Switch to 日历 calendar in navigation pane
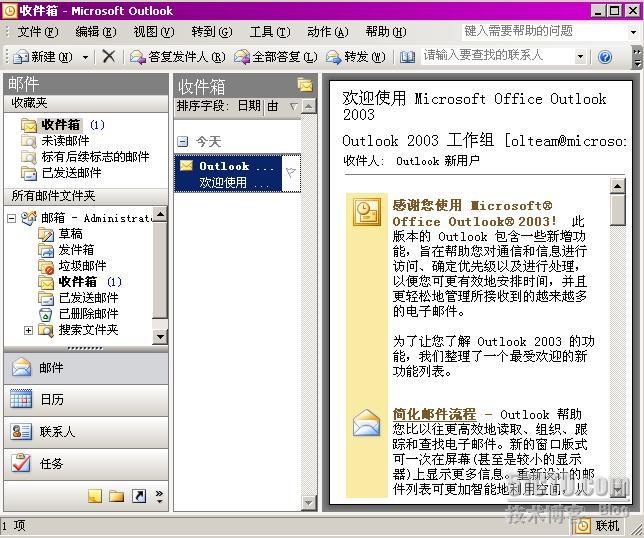The width and height of the screenshot is (644, 538). click(x=52, y=399)
